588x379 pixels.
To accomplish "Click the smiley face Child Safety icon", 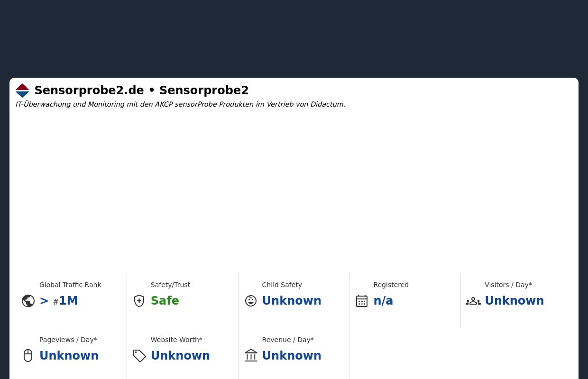I will (x=250, y=301).
